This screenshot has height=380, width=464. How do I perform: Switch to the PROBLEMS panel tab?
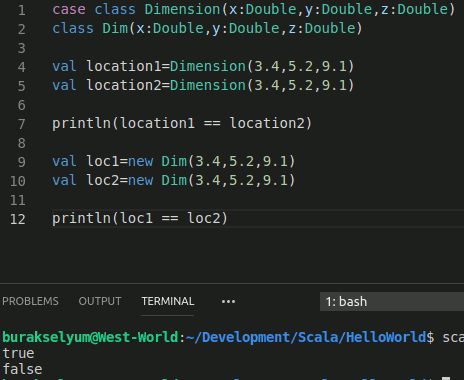click(30, 301)
